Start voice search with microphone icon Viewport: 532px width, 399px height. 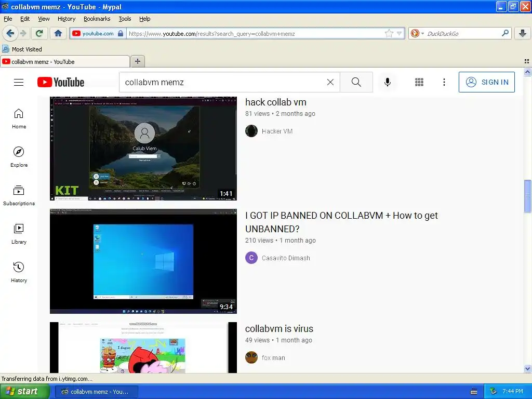[x=388, y=82]
